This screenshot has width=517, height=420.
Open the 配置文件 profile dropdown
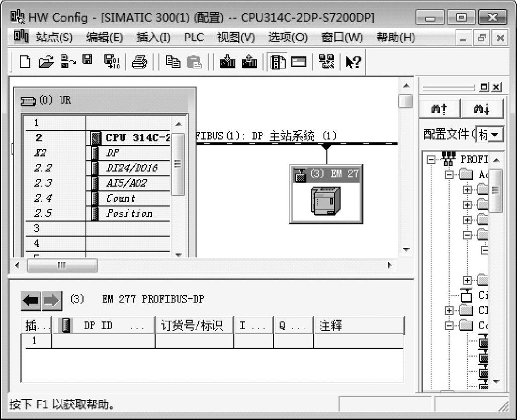tap(494, 134)
